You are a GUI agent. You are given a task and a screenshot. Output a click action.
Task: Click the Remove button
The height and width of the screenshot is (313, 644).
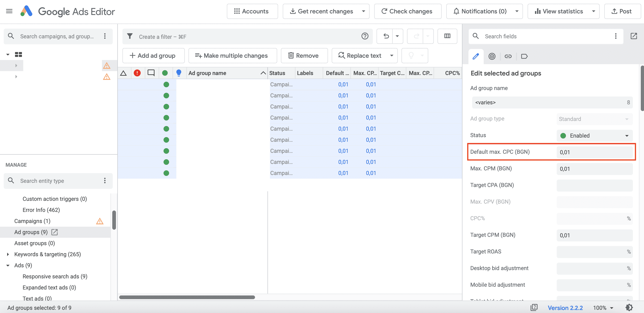[304, 55]
